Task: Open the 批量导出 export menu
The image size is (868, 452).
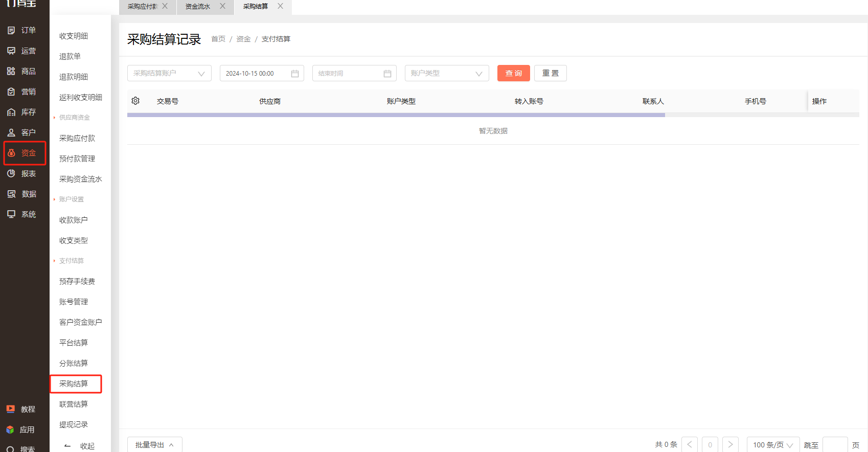Action: click(154, 445)
